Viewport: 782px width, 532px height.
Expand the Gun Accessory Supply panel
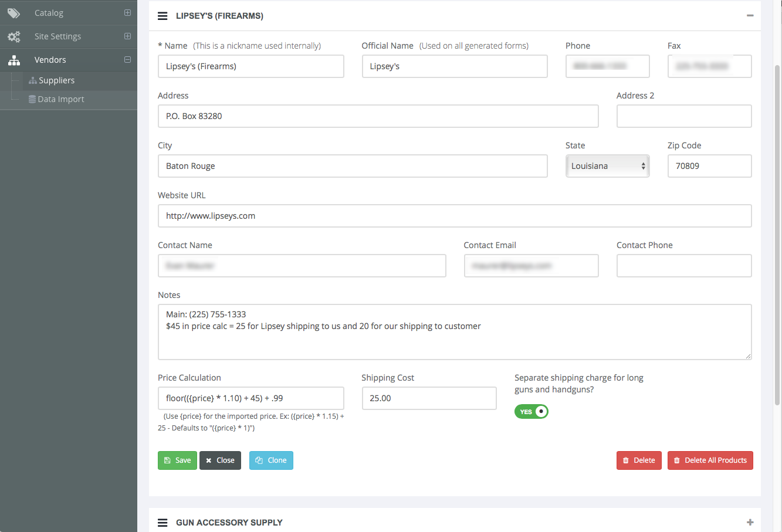750,523
